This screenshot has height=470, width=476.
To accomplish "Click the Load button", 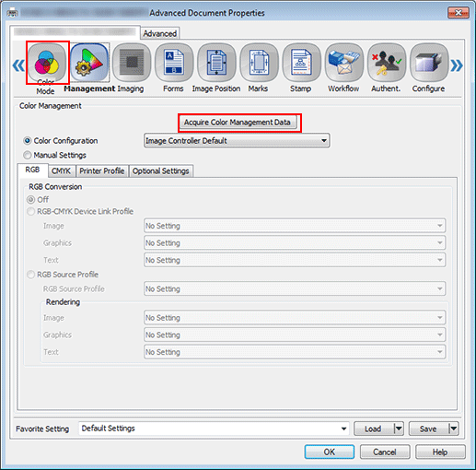I will pos(374,429).
